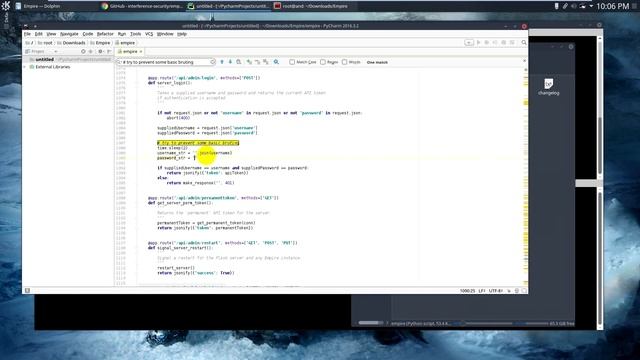Viewport: 640px width, 360px height.
Task: Expand External Libraries node
Action: click(x=25, y=67)
